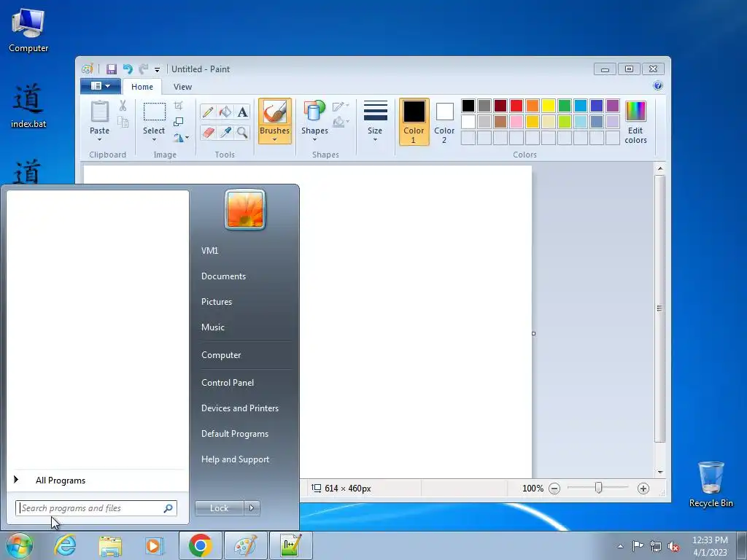Open Pictures from the Start menu

point(216,302)
